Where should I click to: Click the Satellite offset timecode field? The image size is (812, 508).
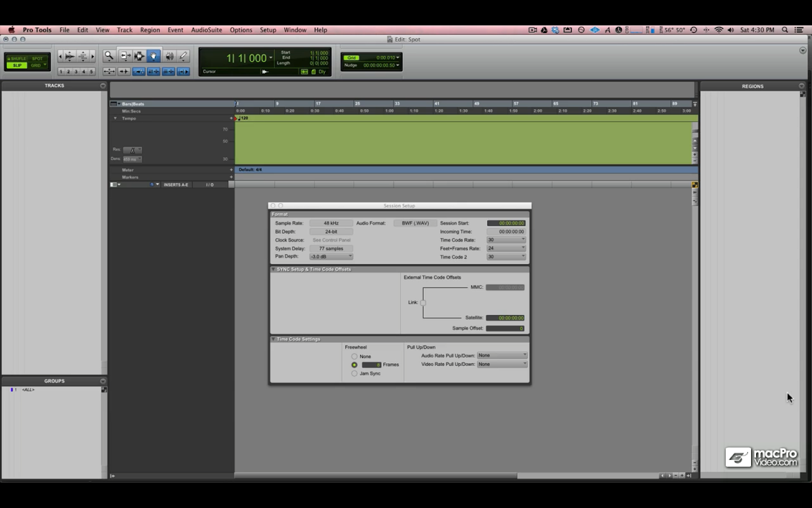point(505,317)
